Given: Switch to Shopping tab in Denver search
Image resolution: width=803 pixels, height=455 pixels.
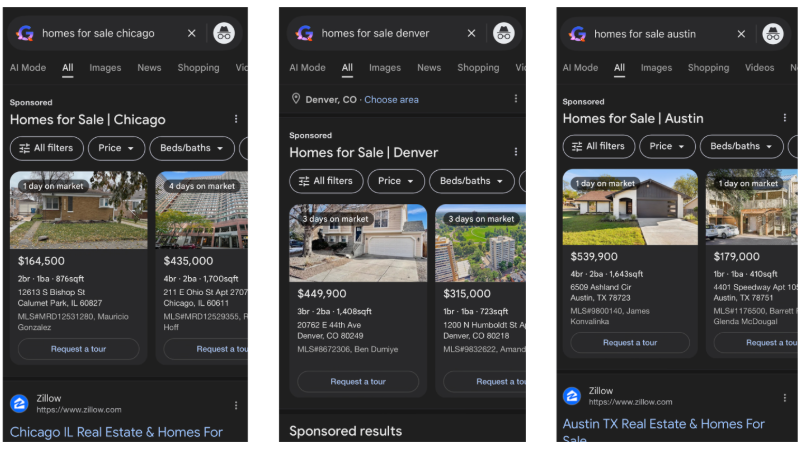Looking at the screenshot, I should [478, 68].
